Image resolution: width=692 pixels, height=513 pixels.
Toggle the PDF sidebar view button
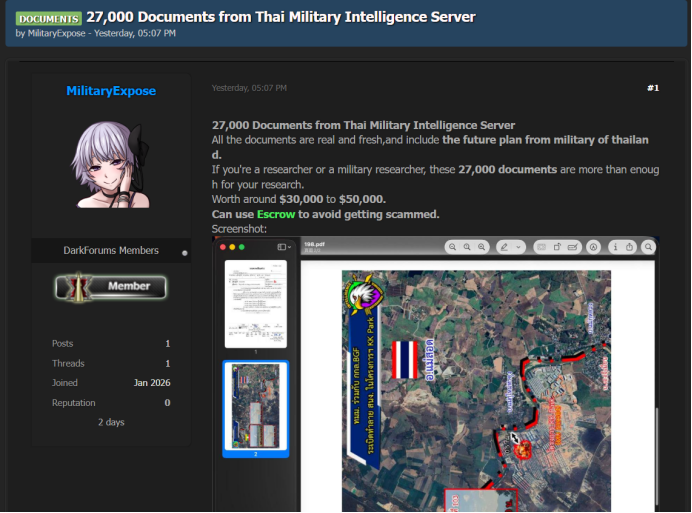coord(281,247)
